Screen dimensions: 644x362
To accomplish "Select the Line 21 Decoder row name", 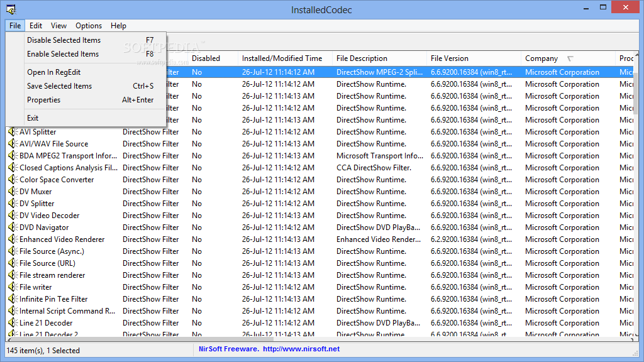I will [x=46, y=322].
